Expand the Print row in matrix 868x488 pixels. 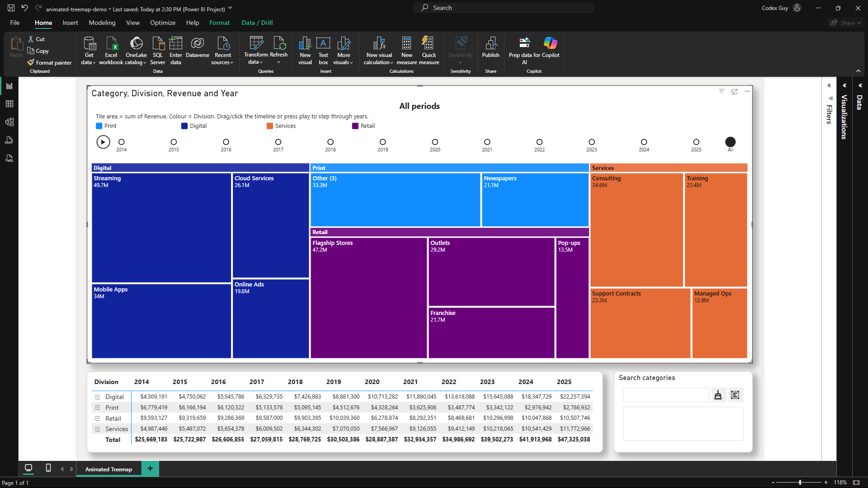click(97, 408)
